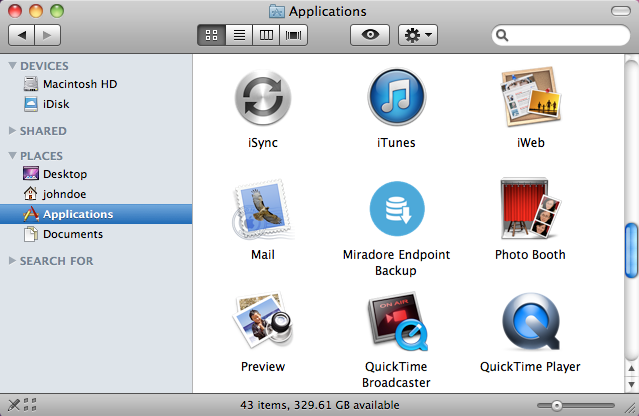639x416 pixels.
Task: Select the Documents label in sidebar
Action: coord(73,234)
